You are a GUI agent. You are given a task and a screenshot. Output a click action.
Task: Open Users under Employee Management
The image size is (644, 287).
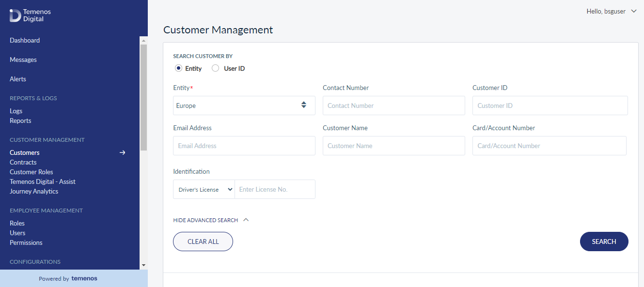pos(17,233)
